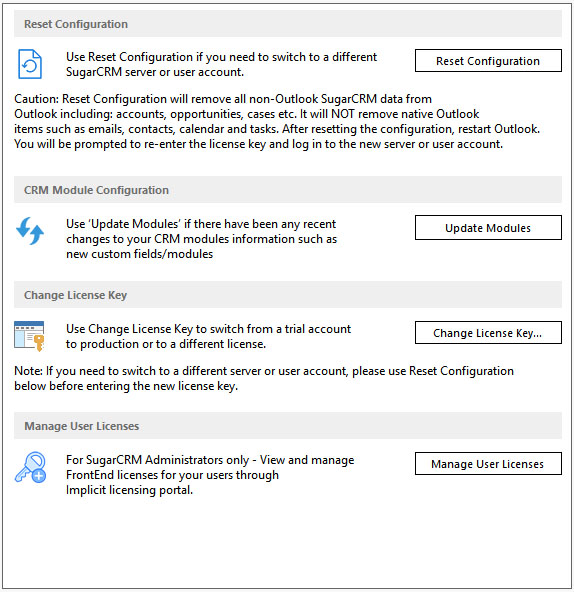Select the Change License Key section header
Viewport: 574px width, 592px height.
[x=288, y=295]
